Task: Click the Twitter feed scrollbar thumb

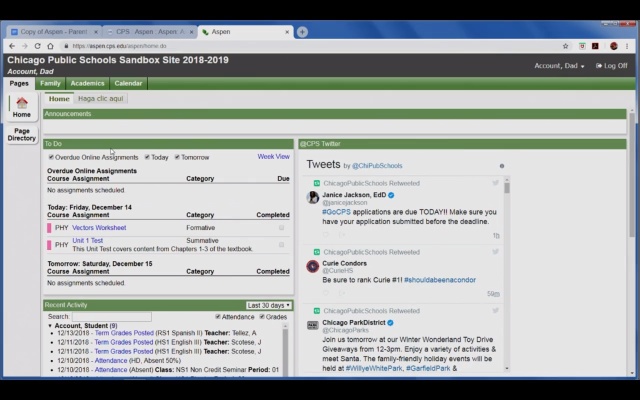Action: 507,188
